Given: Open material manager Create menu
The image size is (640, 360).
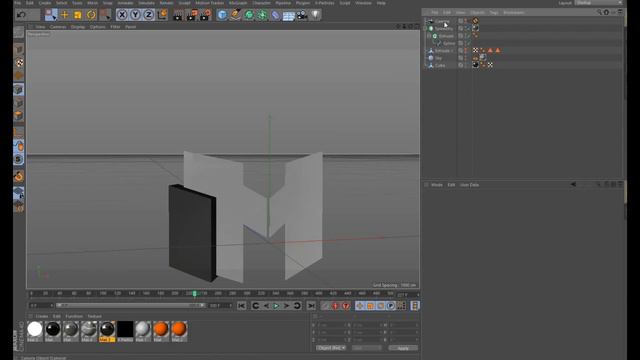Looking at the screenshot, I should (x=42, y=316).
